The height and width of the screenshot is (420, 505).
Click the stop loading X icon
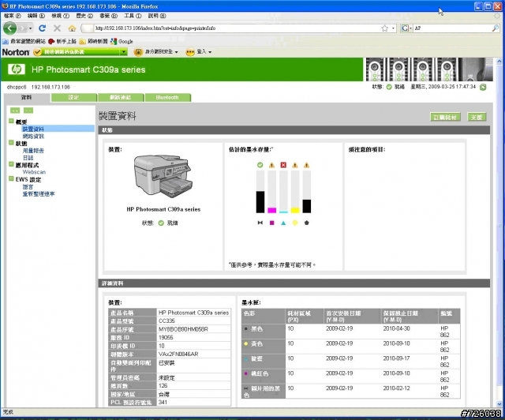click(57, 28)
